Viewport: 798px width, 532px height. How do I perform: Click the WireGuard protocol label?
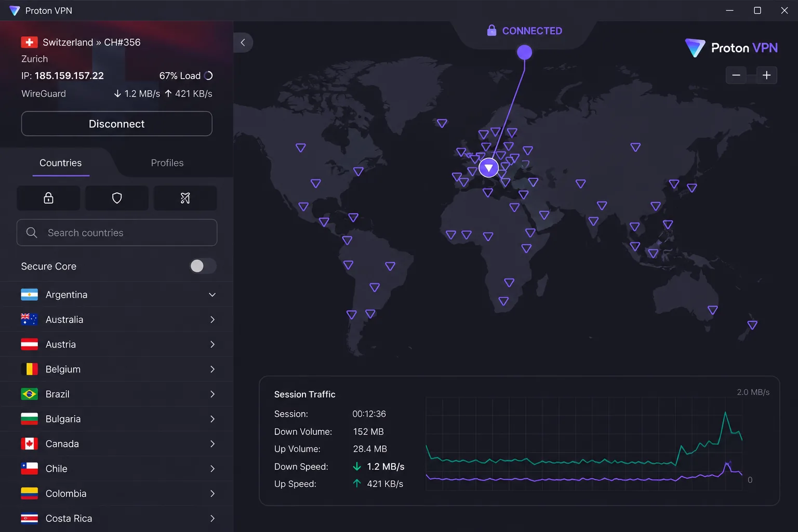44,94
